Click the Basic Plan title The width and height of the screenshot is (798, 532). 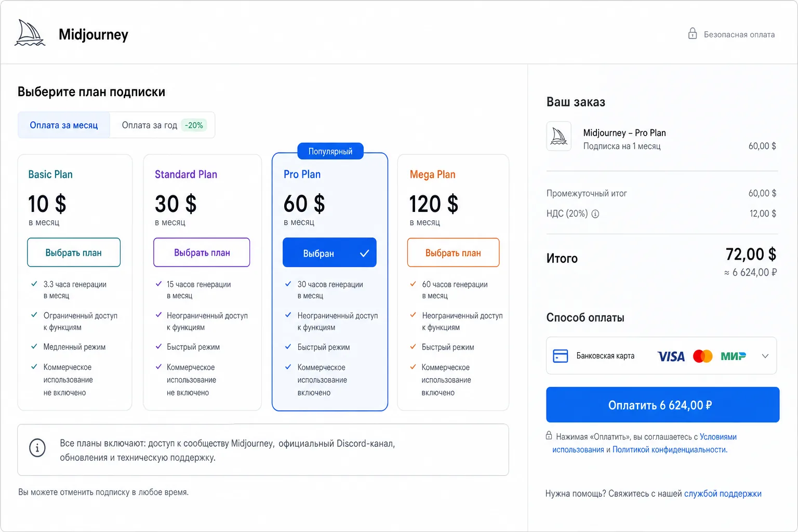click(x=50, y=175)
